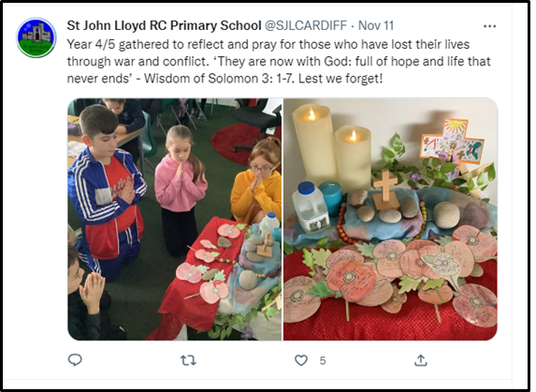Image resolution: width=536 pixels, height=392 pixels.
Task: Open the share menu with the upload icon
Action: coord(421,360)
